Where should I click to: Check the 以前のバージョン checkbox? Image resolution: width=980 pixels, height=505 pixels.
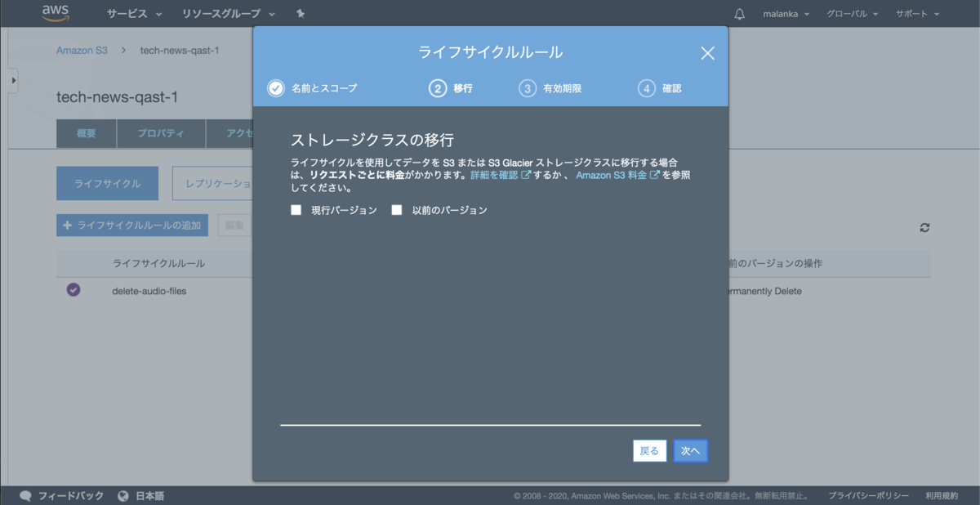tap(397, 210)
